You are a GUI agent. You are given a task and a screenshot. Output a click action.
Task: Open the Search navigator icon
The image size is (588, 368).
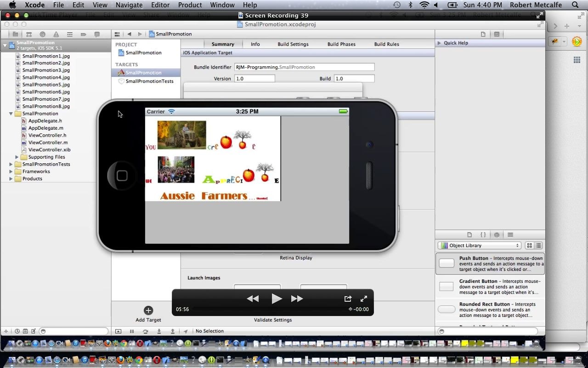(42, 34)
